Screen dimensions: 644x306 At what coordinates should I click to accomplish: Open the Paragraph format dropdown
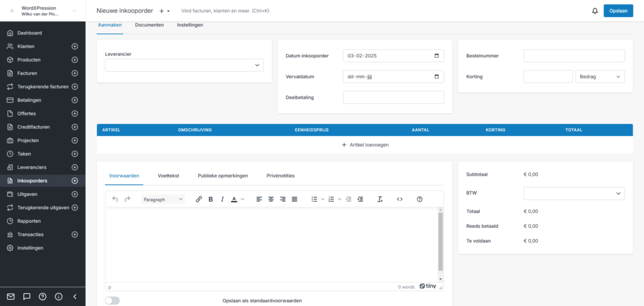[163, 199]
